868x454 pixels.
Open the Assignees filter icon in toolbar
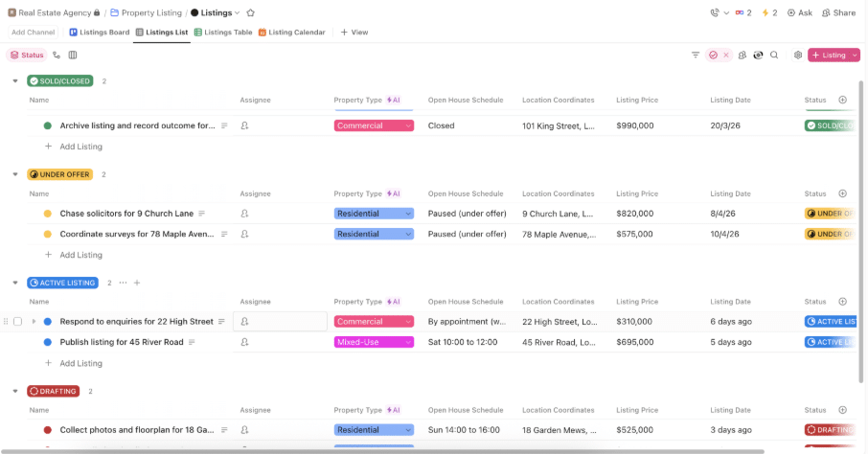(x=742, y=55)
